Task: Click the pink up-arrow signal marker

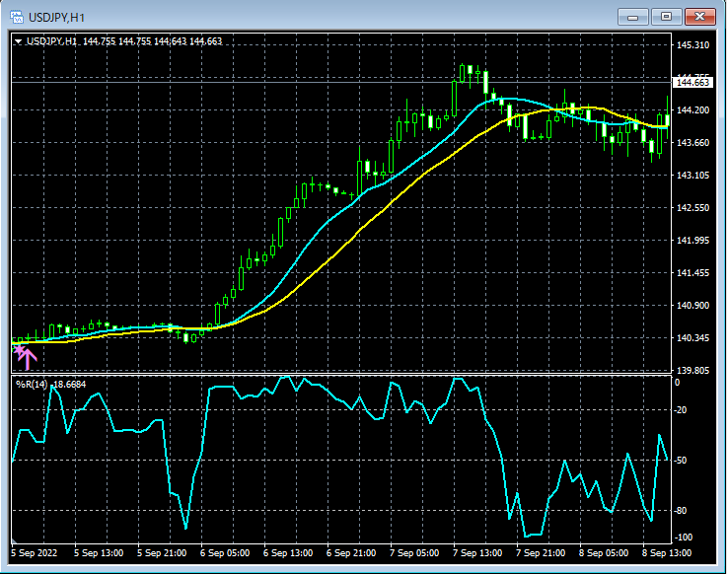Action: click(28, 358)
